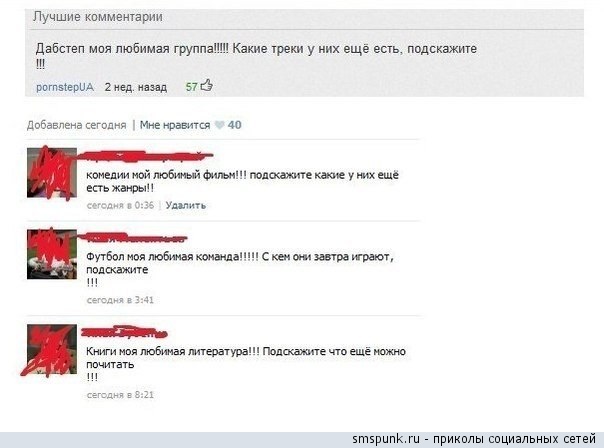Click the like count 40
This screenshot has height=448, width=604.
tap(234, 125)
